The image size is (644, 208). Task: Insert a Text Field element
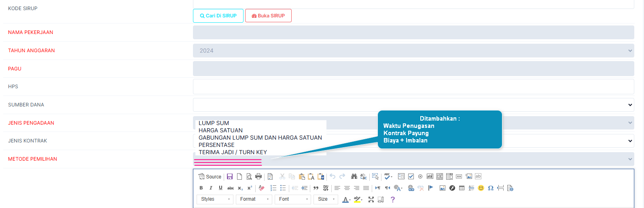click(x=430, y=176)
